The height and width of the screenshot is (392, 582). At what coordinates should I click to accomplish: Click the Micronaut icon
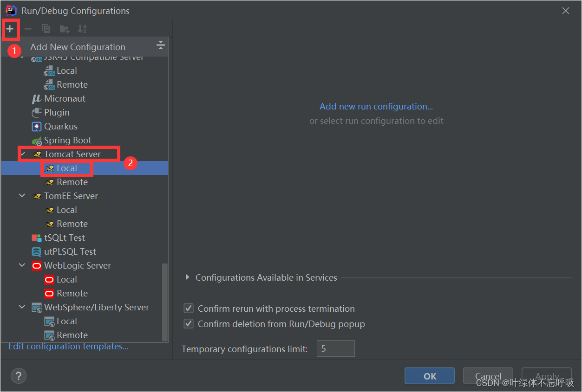37,98
